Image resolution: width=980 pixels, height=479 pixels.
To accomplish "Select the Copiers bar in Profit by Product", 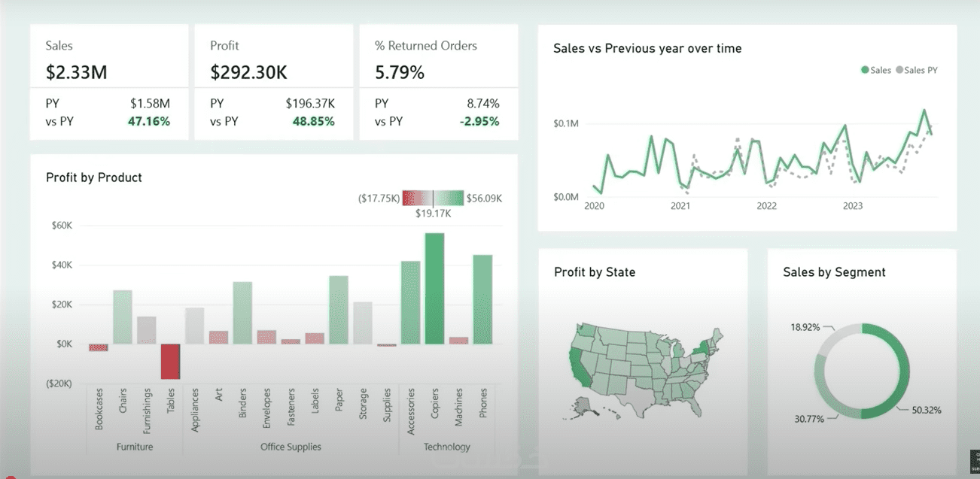I will coord(434,289).
